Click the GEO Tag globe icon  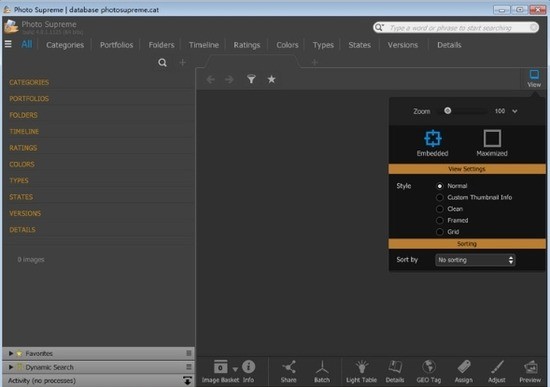(x=429, y=367)
